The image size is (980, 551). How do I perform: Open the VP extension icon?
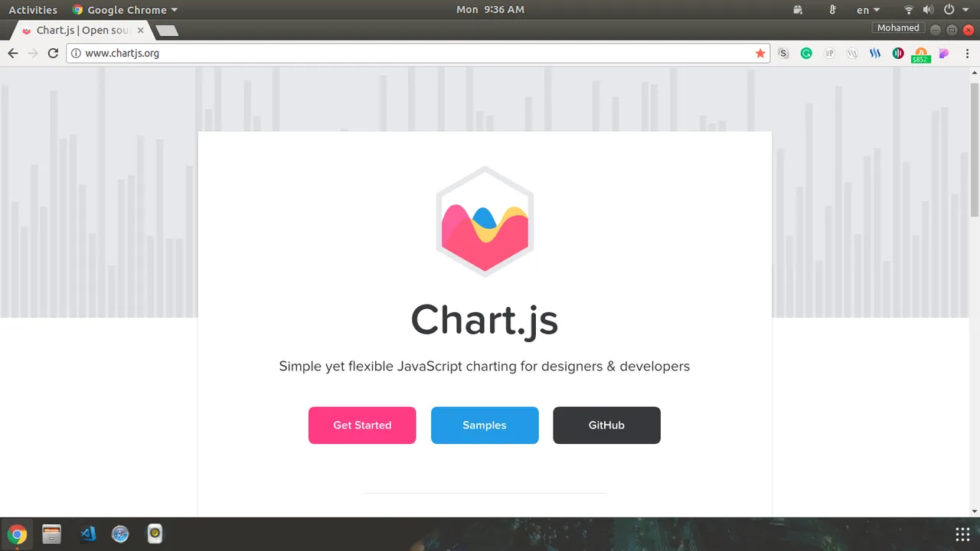click(829, 53)
